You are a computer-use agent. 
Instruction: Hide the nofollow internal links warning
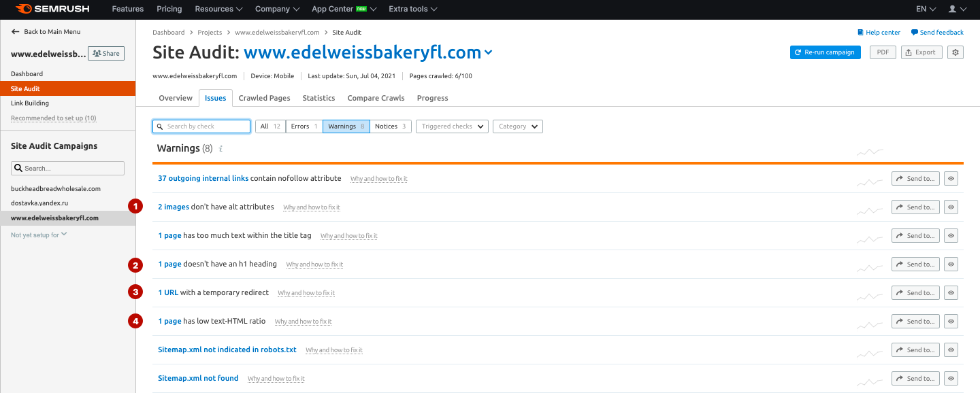pos(951,179)
